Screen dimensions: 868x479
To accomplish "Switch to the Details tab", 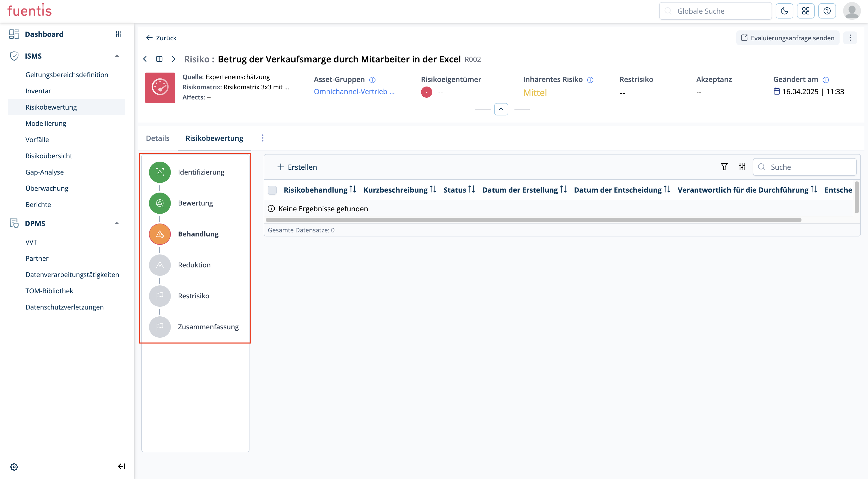I will coord(157,138).
